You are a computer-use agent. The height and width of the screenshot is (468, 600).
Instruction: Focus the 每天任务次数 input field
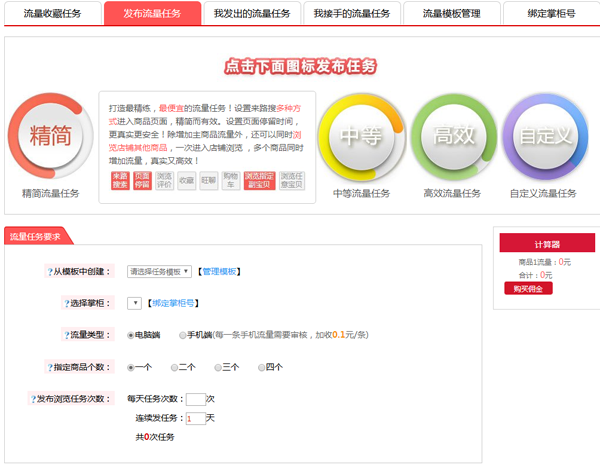[x=196, y=400]
